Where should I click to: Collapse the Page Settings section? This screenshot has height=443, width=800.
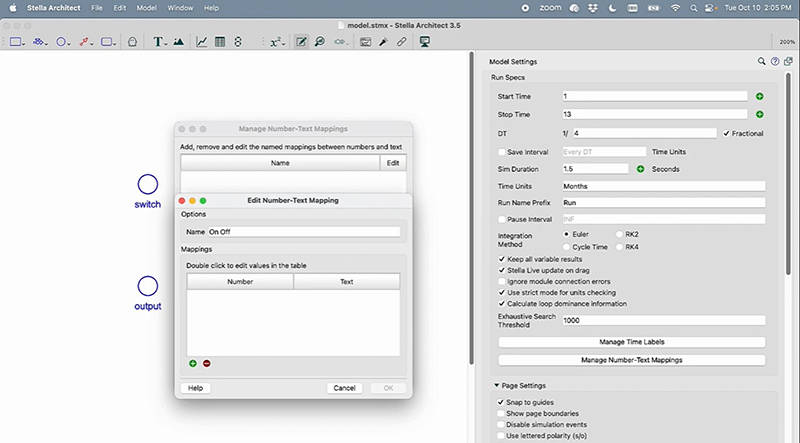pos(495,386)
